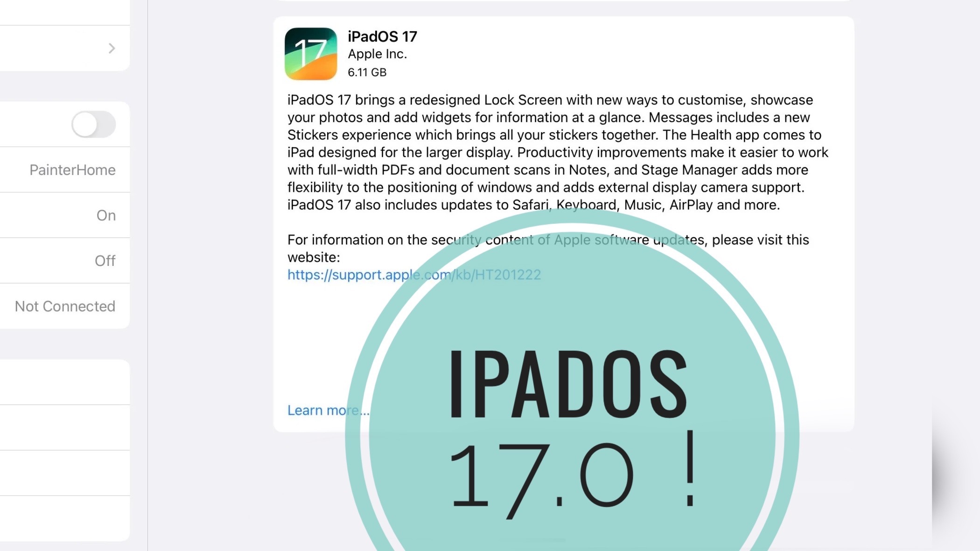Open the Learn more link
Viewport: 980px width, 551px height.
click(x=328, y=410)
